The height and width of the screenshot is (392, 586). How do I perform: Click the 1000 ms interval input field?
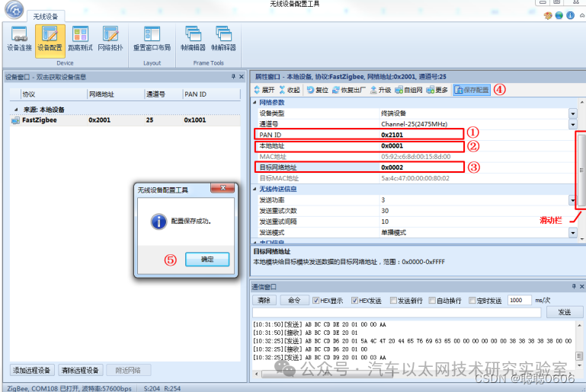(519, 300)
